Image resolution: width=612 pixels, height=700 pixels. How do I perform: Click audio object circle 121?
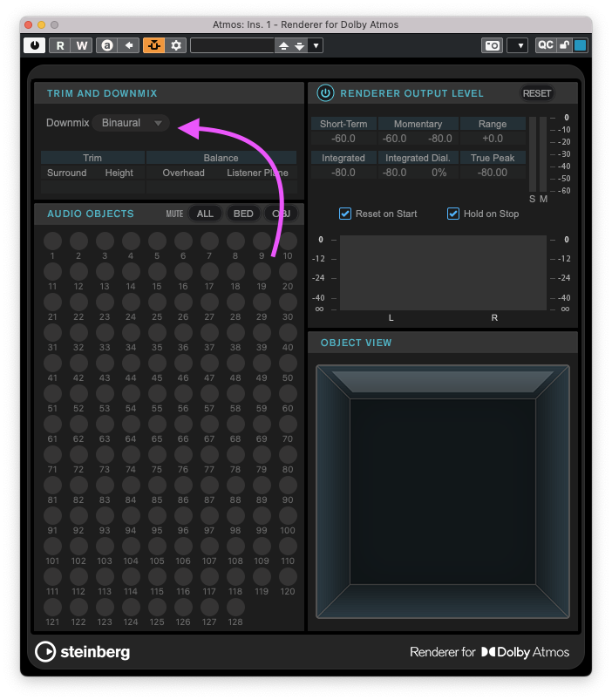[52, 607]
